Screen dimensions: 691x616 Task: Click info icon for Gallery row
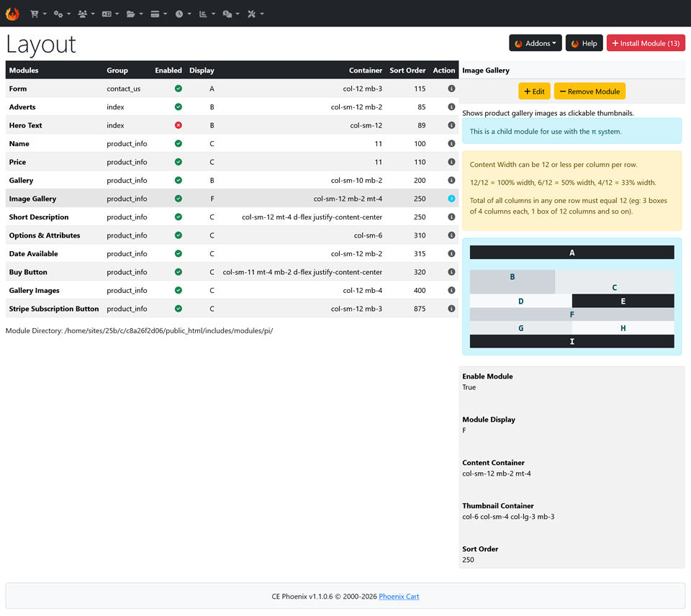(x=451, y=180)
